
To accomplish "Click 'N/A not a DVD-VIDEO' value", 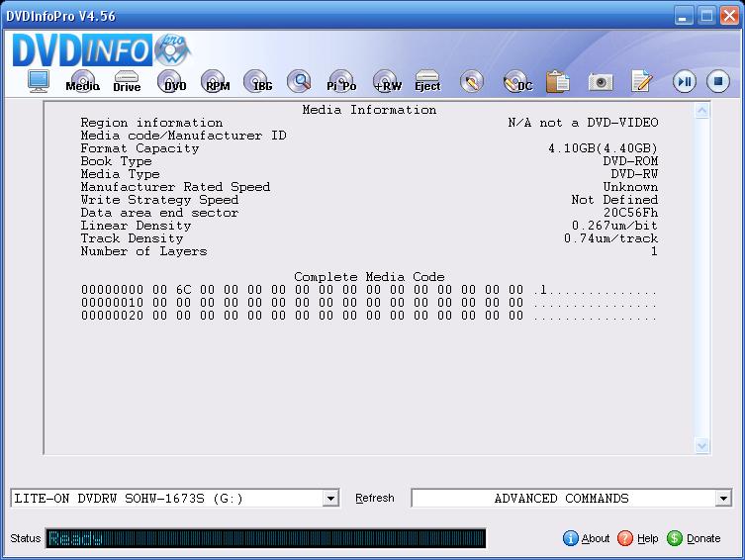I will click(x=583, y=123).
